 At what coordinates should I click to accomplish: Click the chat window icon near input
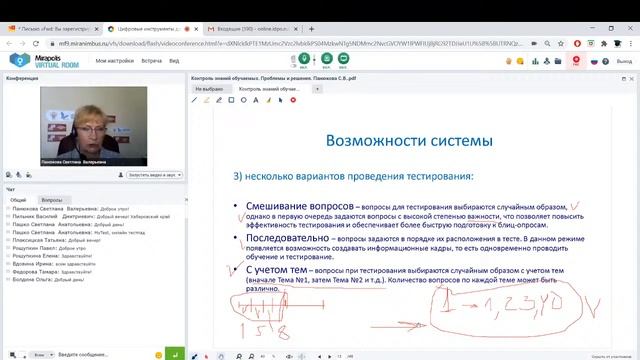coord(13,355)
